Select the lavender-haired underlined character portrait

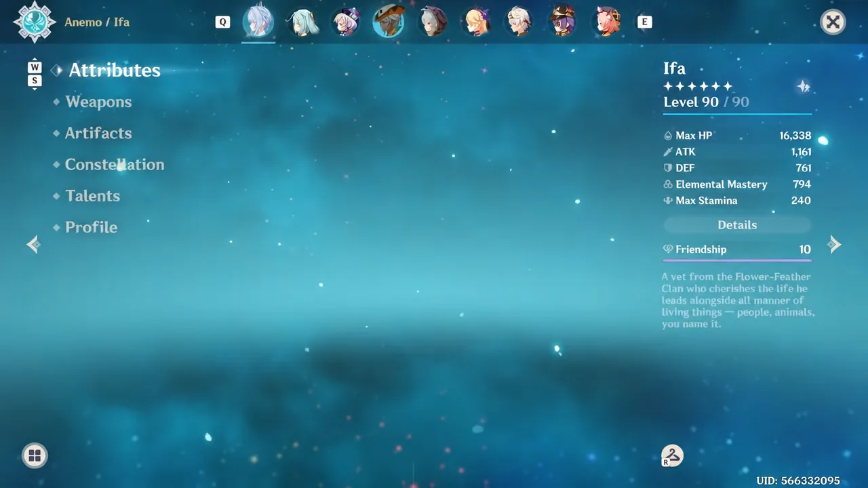[258, 22]
